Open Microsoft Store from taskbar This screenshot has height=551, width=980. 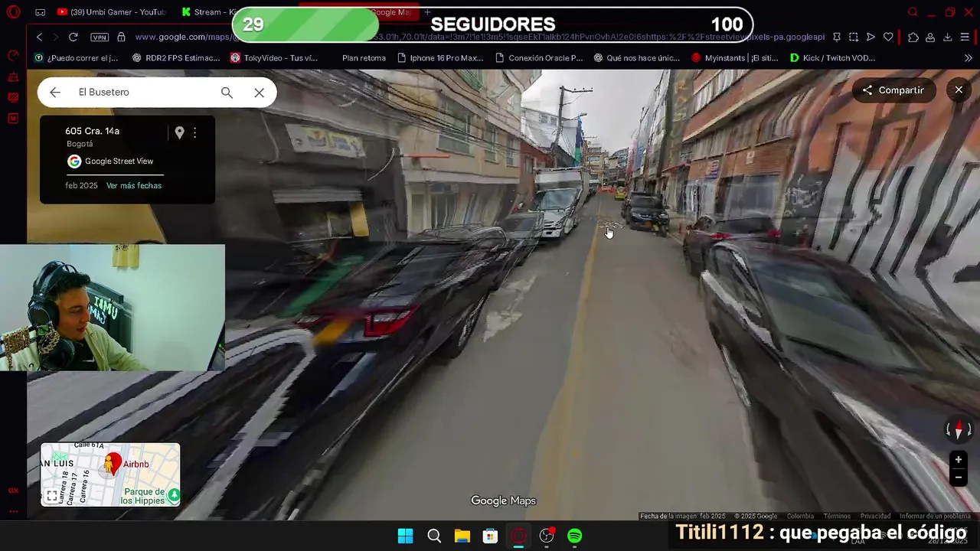tap(490, 536)
